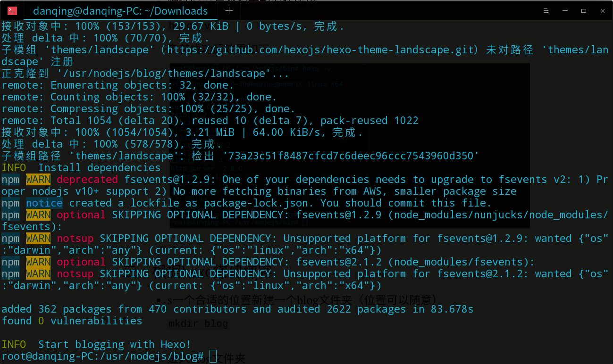Click the plus icon to open a new tab
Screen dimensions: 613x364
coord(229,10)
